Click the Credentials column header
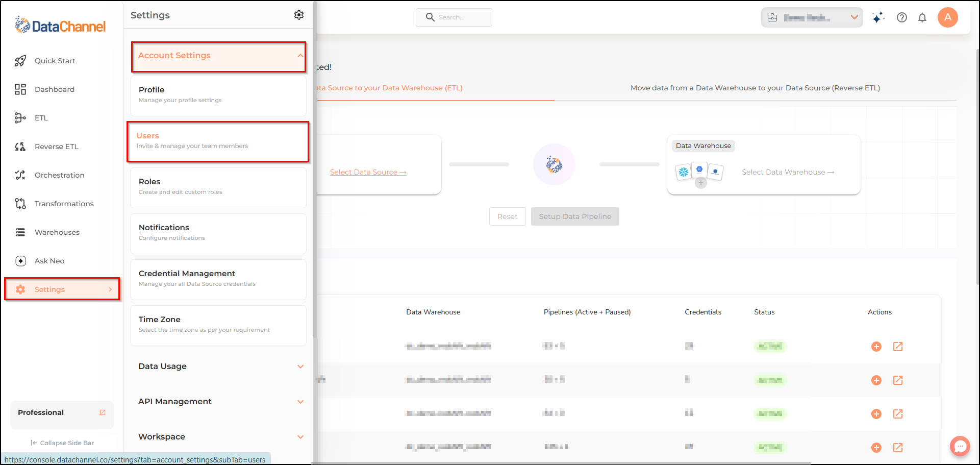Screen dimensions: 980x465 click(703, 312)
